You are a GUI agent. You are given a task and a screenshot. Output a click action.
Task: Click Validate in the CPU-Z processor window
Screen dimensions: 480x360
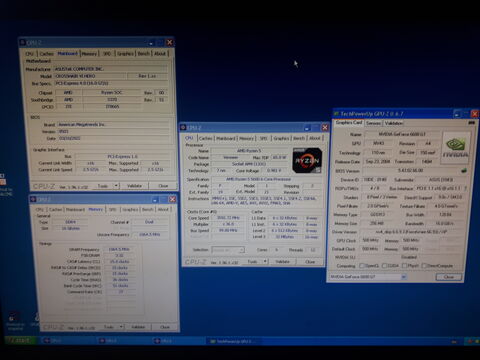[x=282, y=262]
